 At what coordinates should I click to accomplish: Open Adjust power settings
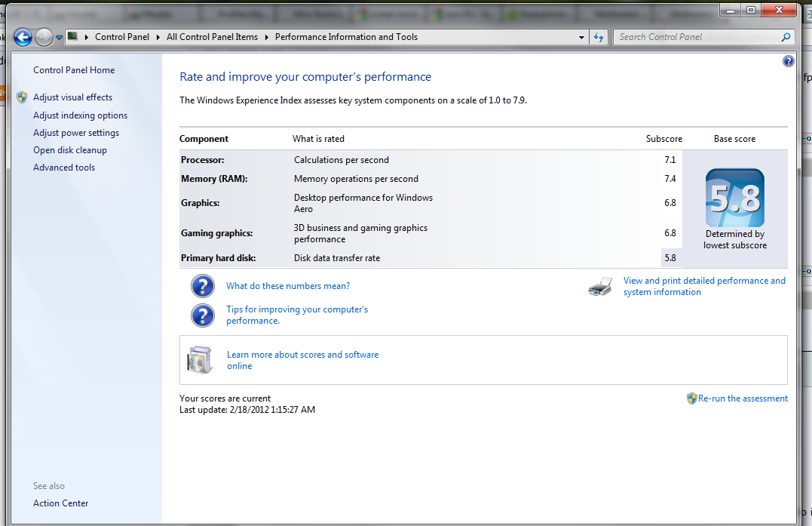(76, 133)
